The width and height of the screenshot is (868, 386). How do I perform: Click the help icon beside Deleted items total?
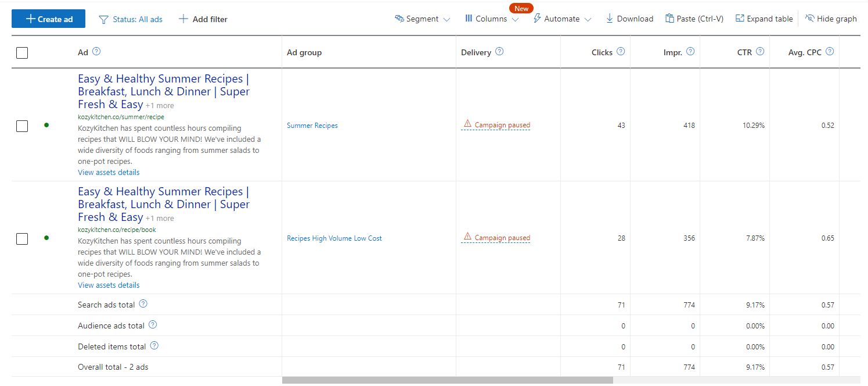(x=154, y=346)
